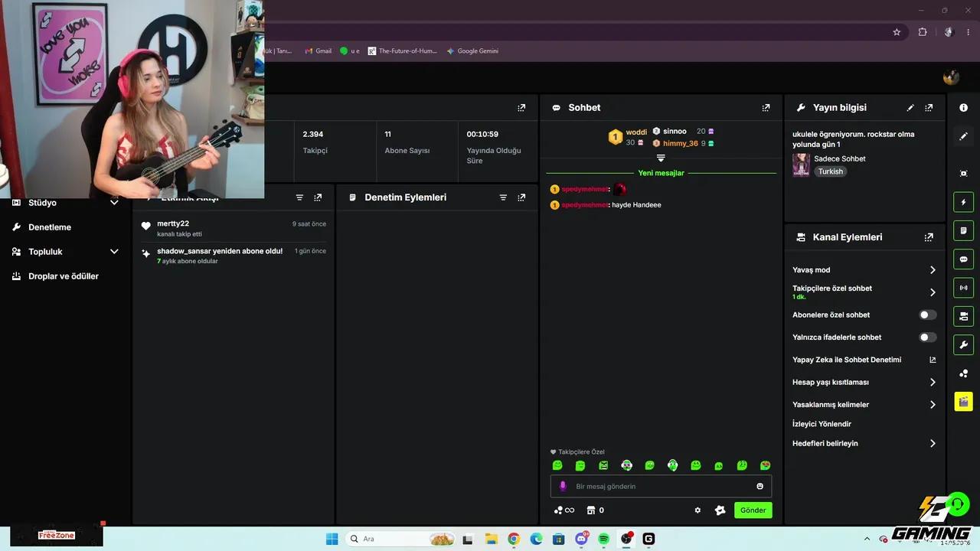Image resolution: width=980 pixels, height=551 pixels.
Task: Click username himmy_36 in leaderboard
Action: pos(681,143)
